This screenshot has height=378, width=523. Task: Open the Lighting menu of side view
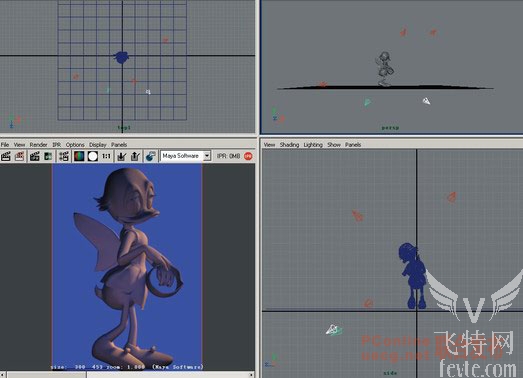pyautogui.click(x=313, y=145)
